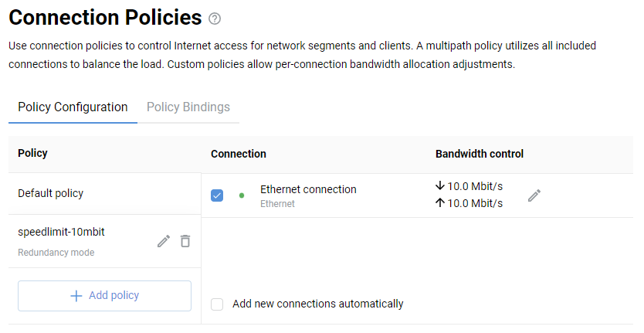Open the help icon beside Connection Policies
This screenshot has height=333, width=644.
215,19
